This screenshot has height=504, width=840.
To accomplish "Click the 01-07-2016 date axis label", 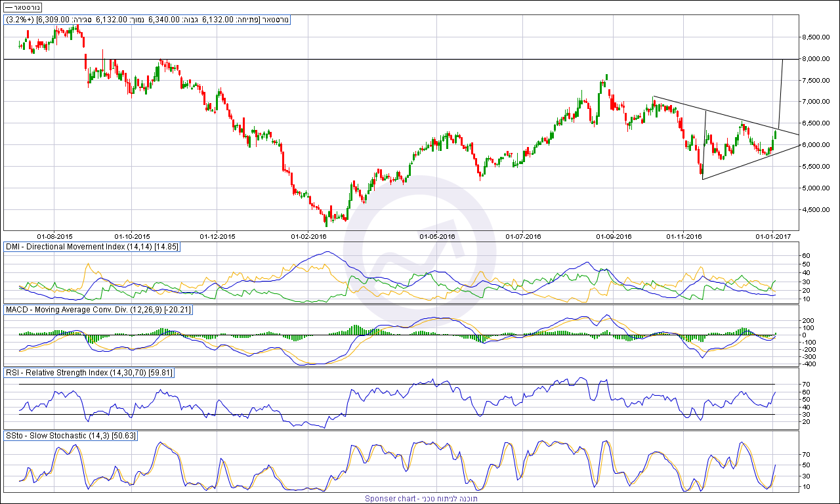I will click(x=523, y=236).
